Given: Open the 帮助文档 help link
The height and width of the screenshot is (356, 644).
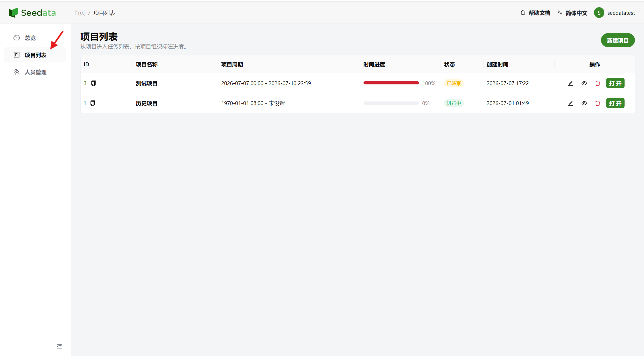Looking at the screenshot, I should pos(539,13).
